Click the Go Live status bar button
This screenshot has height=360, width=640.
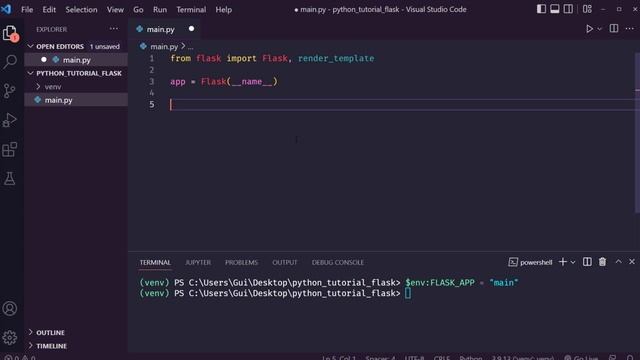(x=581, y=358)
